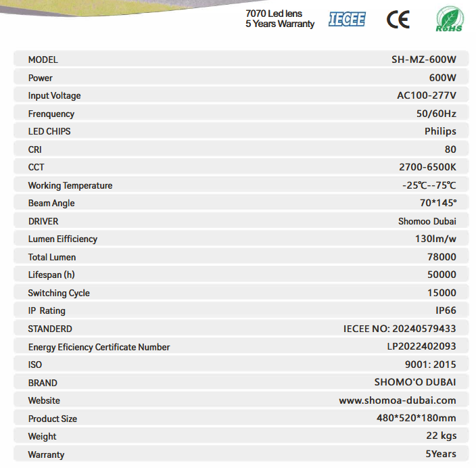Click the Philips LED chips value

(x=440, y=131)
